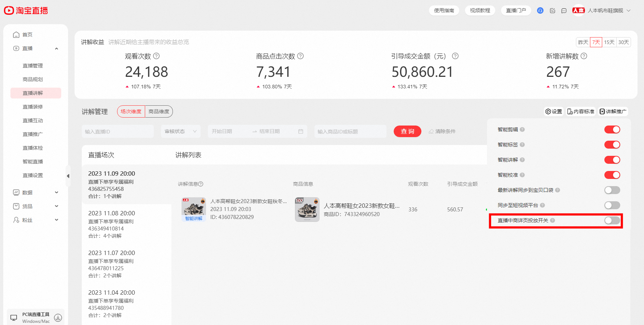644x325 pixels.
Task: Collapse the 直播 sidebar section
Action: click(57, 48)
